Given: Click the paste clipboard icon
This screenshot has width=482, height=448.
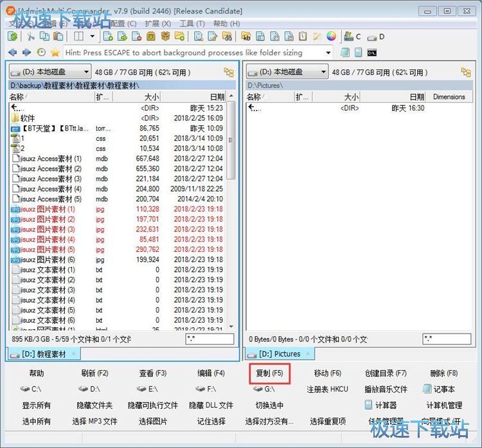Looking at the screenshot, I should coord(58,37).
